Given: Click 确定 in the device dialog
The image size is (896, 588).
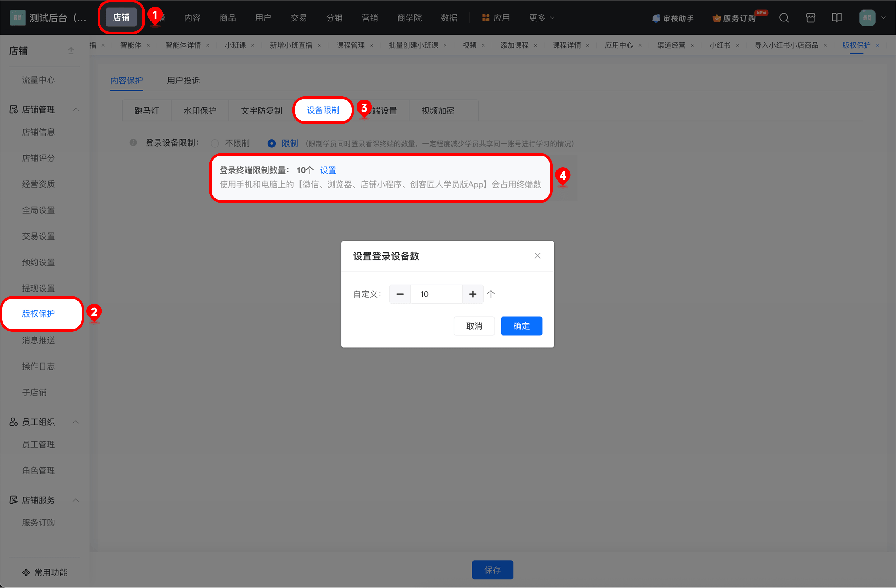Looking at the screenshot, I should (521, 326).
